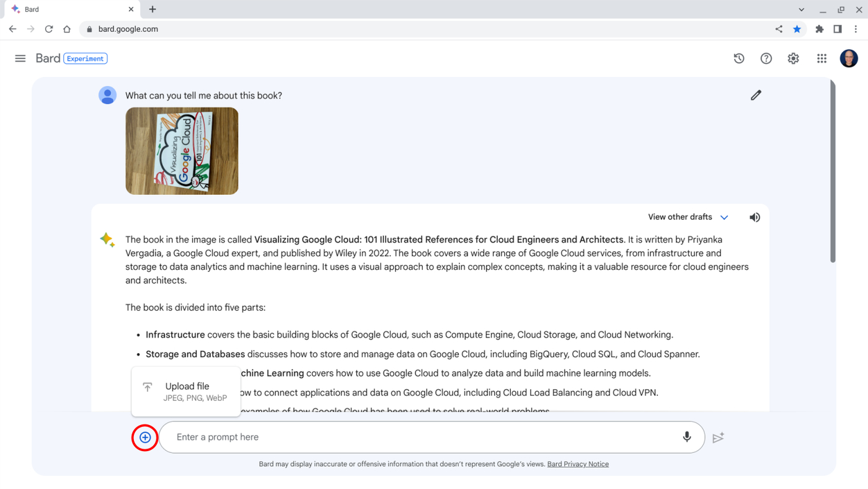Screen dimensions: 868x489
Task: Open the Help icon in Bard
Action: (x=766, y=58)
